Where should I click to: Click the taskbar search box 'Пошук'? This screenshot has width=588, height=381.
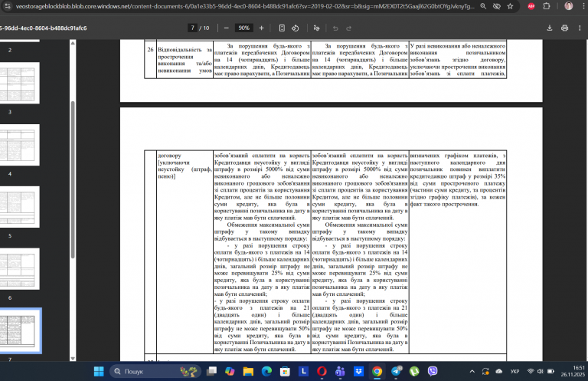(x=155, y=371)
